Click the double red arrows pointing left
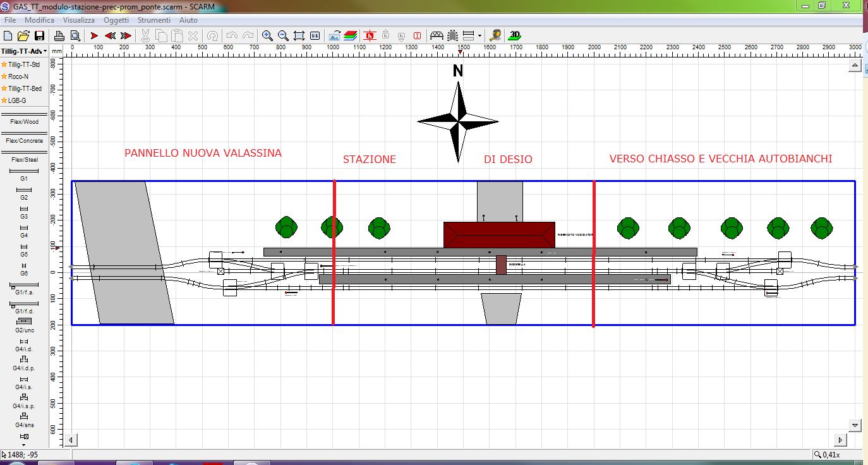Screen dimensions: 868x465 [110, 35]
